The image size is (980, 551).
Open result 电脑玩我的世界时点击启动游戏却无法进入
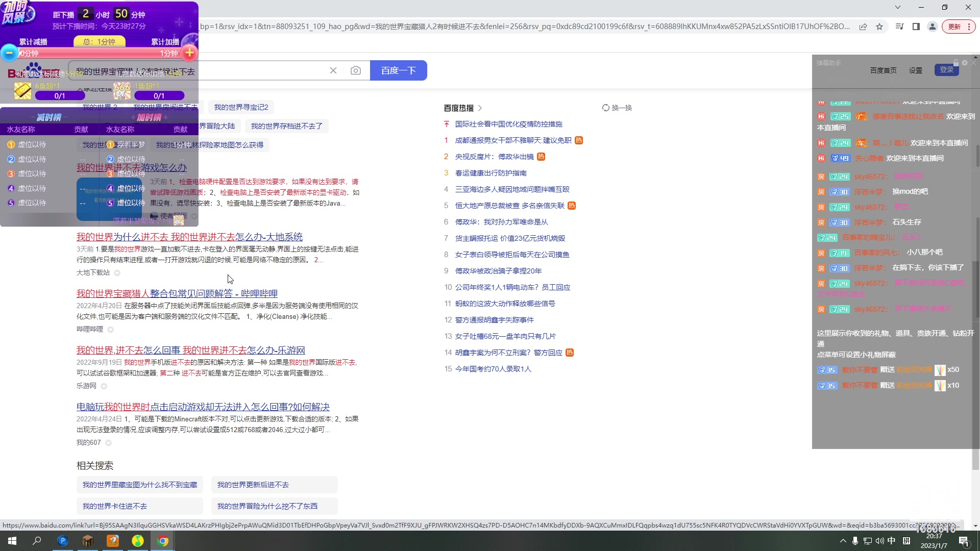(x=203, y=407)
